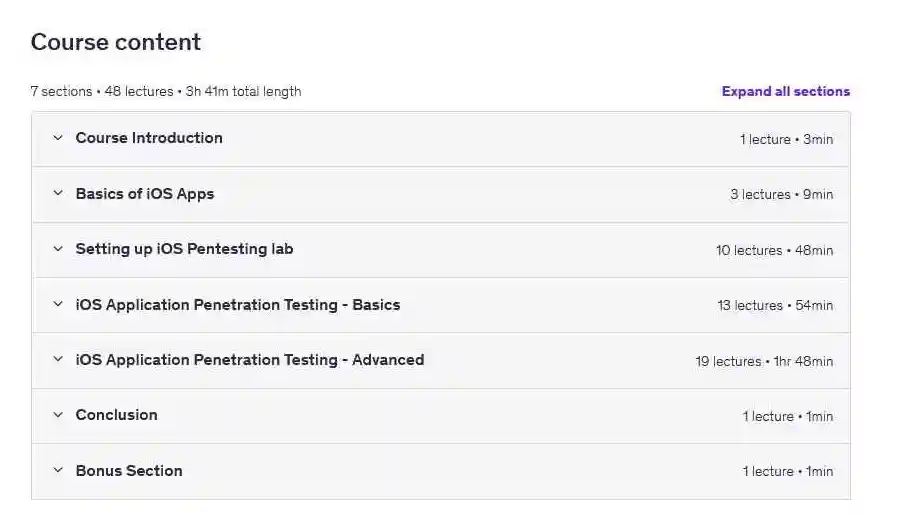The width and height of the screenshot is (897, 516).
Task: Click chevron next to Setting up iOS Pentesting lab
Action: tap(57, 249)
